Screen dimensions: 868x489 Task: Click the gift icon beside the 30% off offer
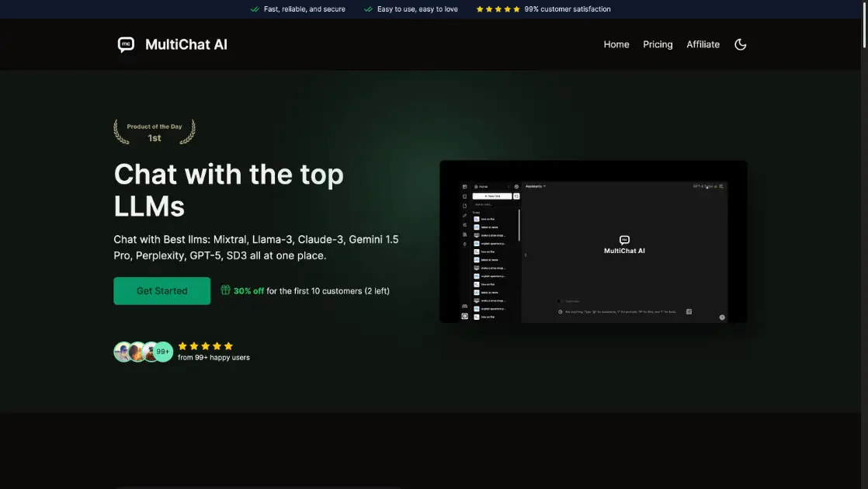coord(225,290)
